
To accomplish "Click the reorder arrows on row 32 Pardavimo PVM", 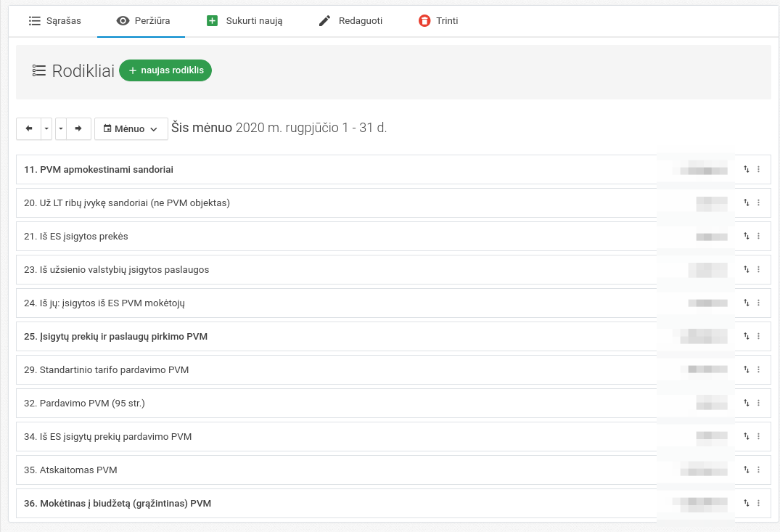I will pyautogui.click(x=746, y=404).
